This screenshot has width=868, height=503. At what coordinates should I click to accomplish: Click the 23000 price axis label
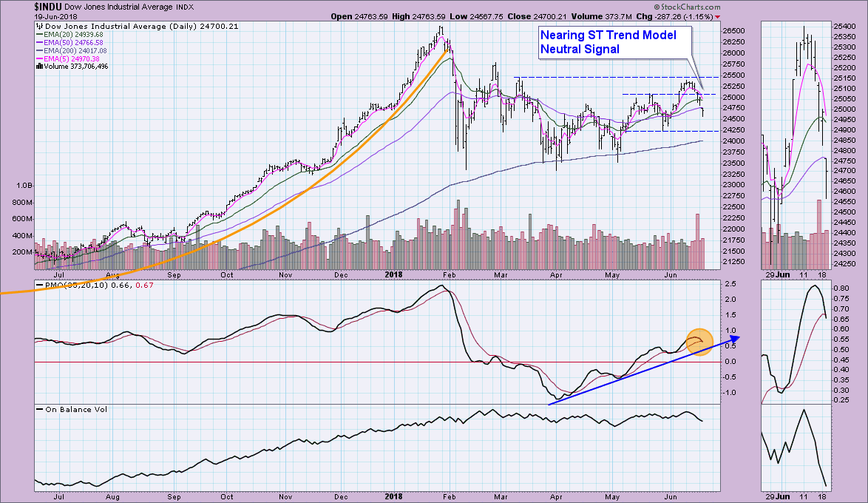[x=733, y=185]
